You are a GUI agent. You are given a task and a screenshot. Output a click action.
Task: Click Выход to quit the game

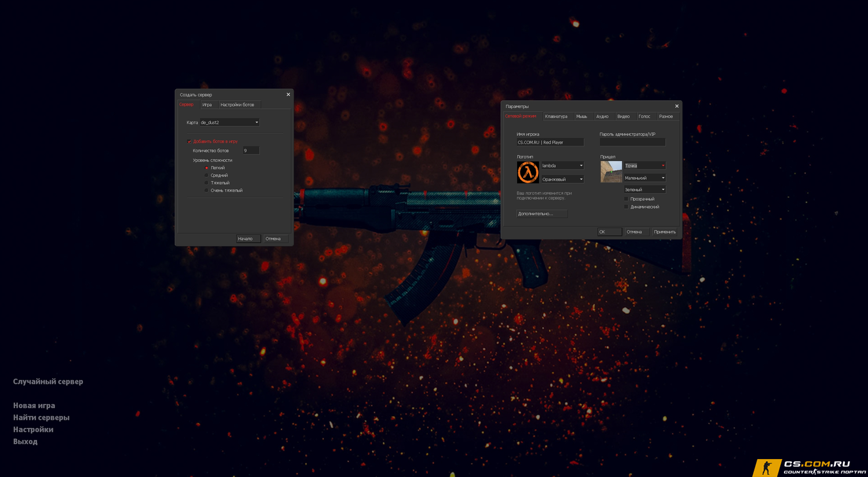(x=25, y=442)
